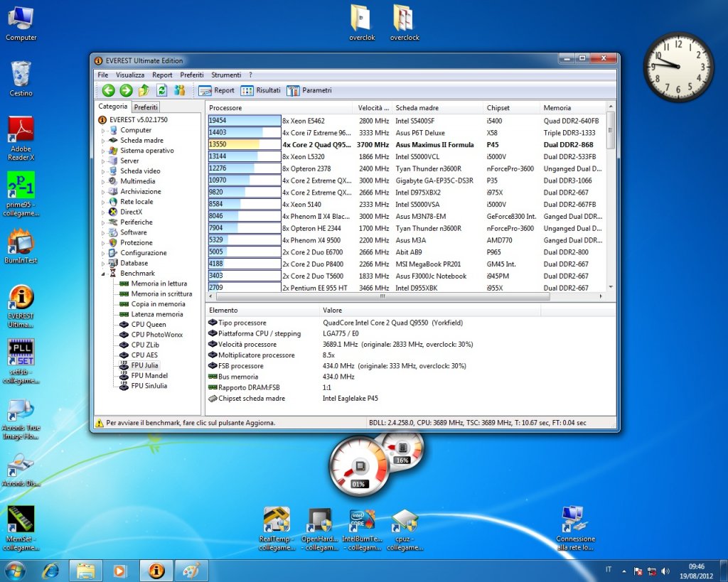The height and width of the screenshot is (582, 728).
Task: Select Protezione in the tree
Action: coord(136,243)
